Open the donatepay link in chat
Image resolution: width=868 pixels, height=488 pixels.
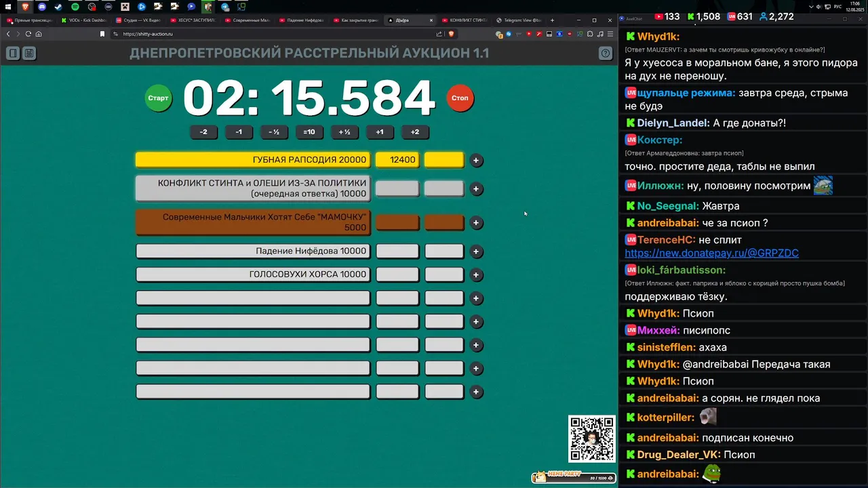(x=711, y=253)
